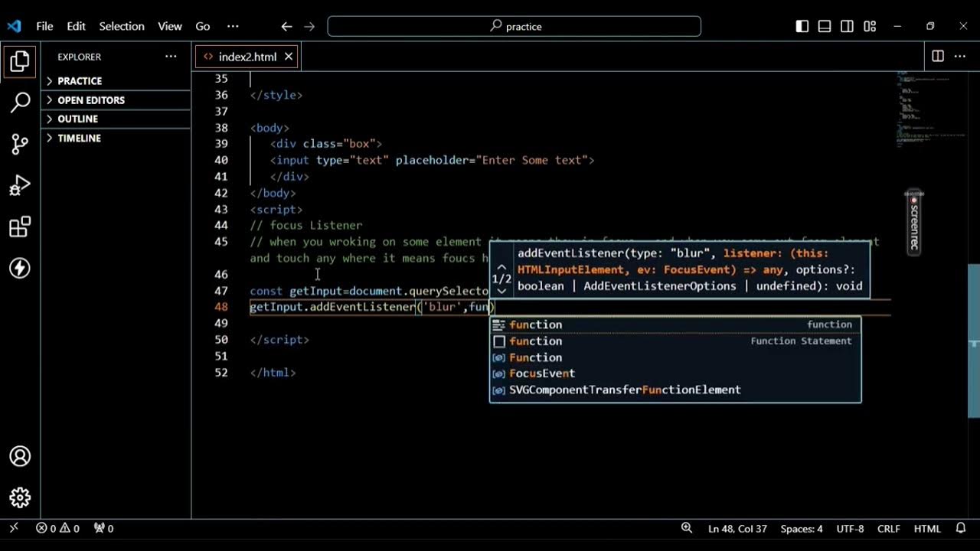The height and width of the screenshot is (551, 980).
Task: Click line number 44 in gutter
Action: click(220, 225)
